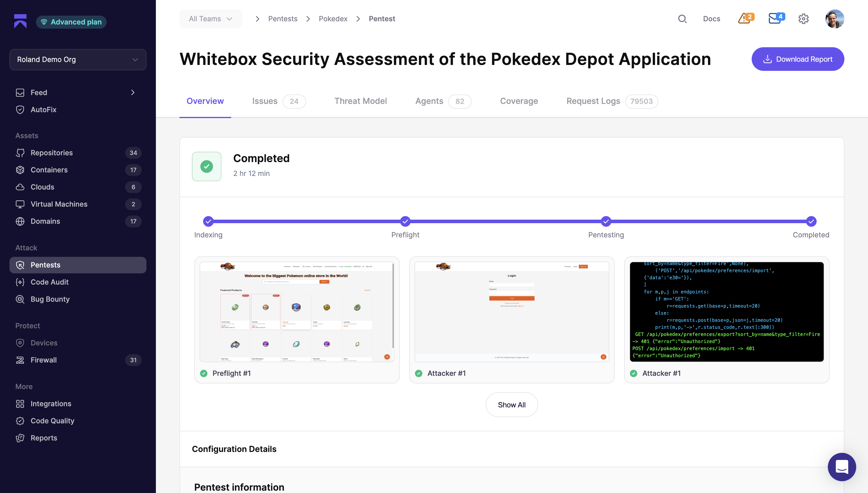Switch to the Issues tab
This screenshot has width=868, height=493.
point(279,101)
